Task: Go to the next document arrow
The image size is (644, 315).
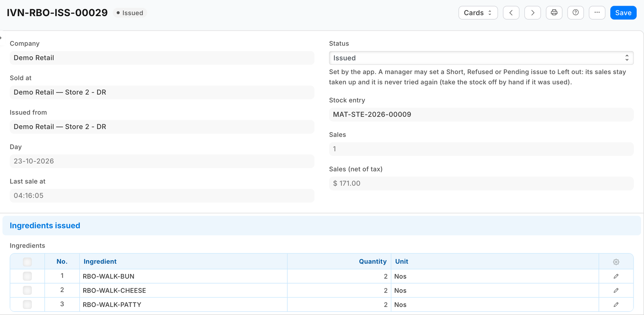Action: [x=533, y=13]
